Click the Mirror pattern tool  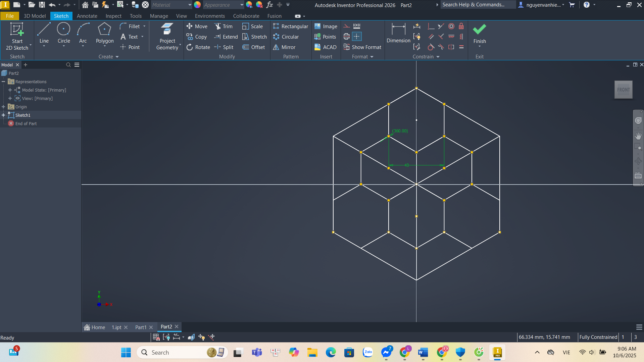point(284,47)
